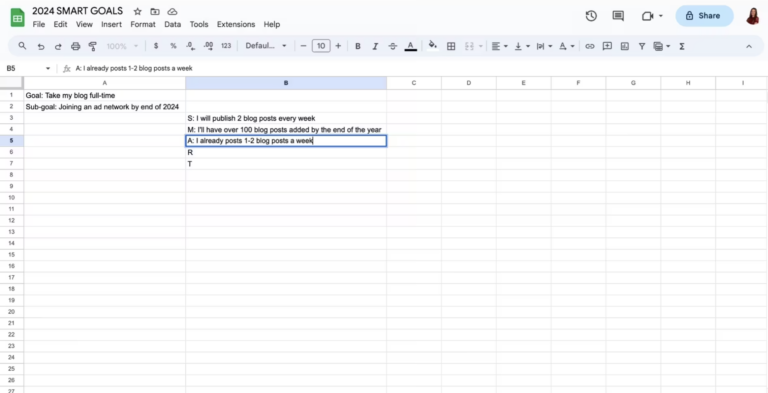Screen dimensions: 768x393
Task: Undo the last action
Action: [x=41, y=46]
